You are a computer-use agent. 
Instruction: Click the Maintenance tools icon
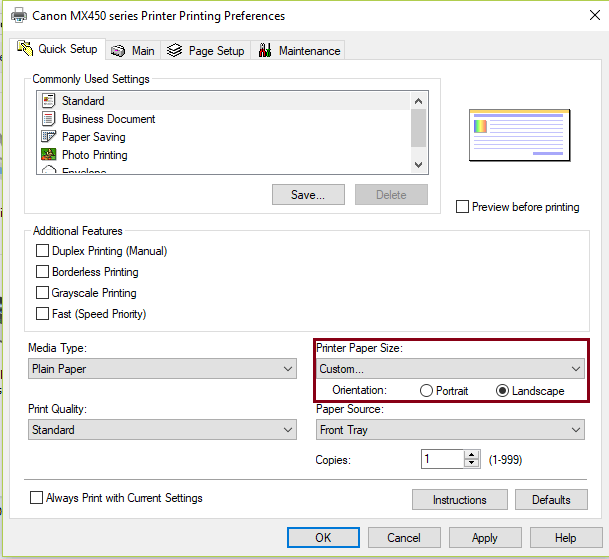click(x=265, y=50)
